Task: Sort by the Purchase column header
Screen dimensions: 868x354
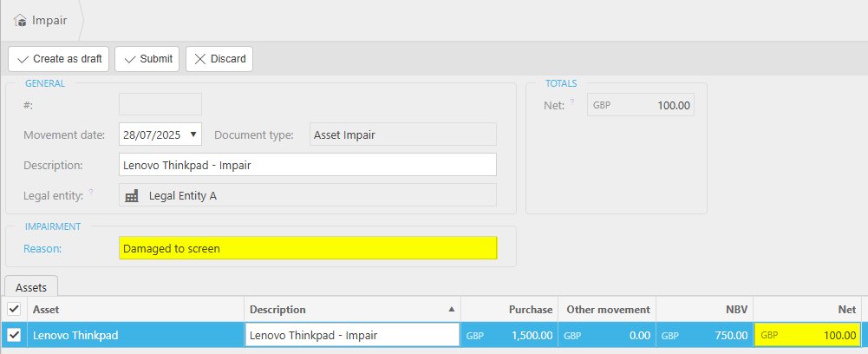Action: coord(510,310)
